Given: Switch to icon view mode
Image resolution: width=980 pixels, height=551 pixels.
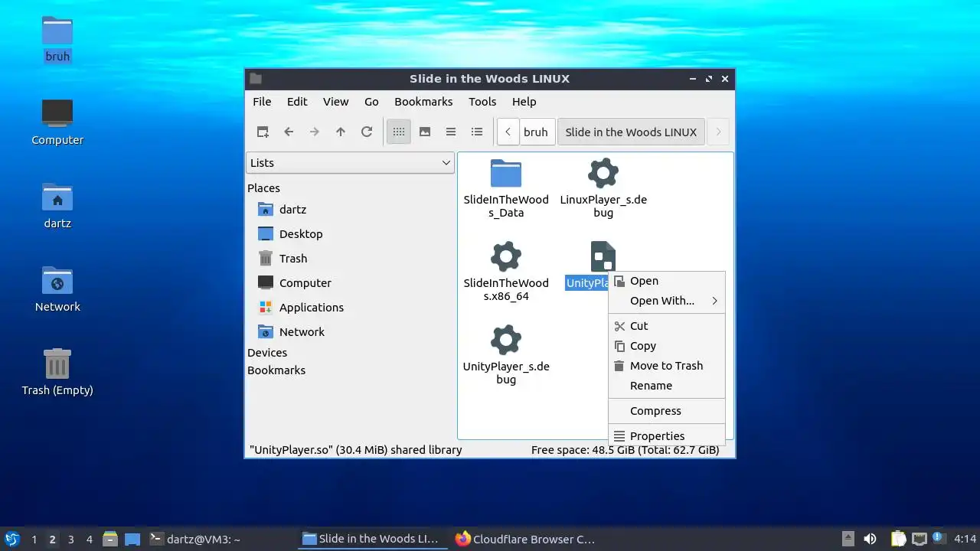Looking at the screenshot, I should pyautogui.click(x=399, y=132).
